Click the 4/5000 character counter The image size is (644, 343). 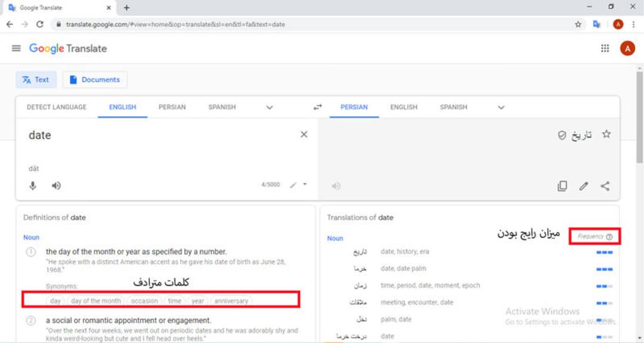click(271, 185)
